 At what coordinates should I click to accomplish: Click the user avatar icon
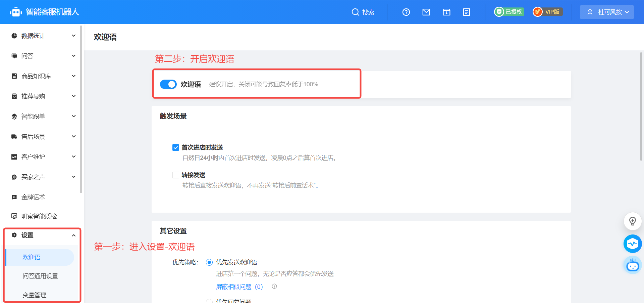click(x=590, y=12)
